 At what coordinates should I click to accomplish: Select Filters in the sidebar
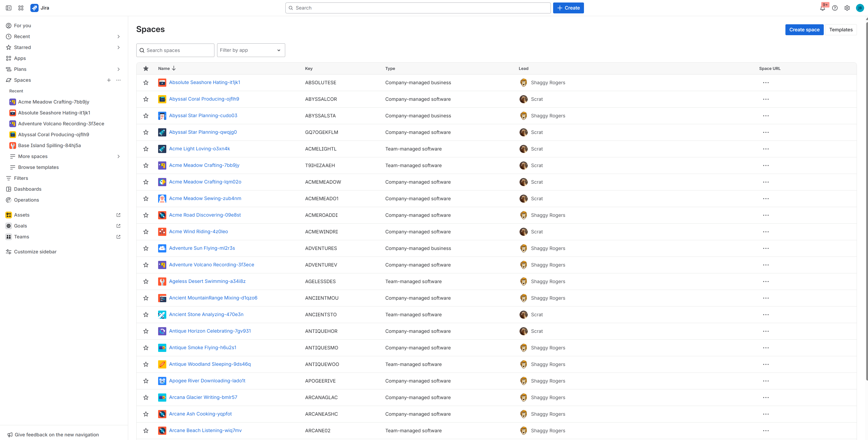(21, 178)
